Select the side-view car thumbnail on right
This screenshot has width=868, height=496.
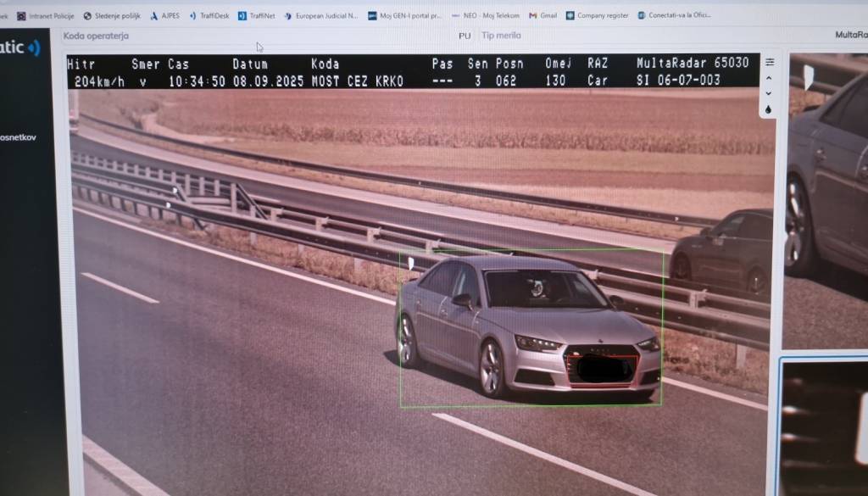click(x=828, y=203)
